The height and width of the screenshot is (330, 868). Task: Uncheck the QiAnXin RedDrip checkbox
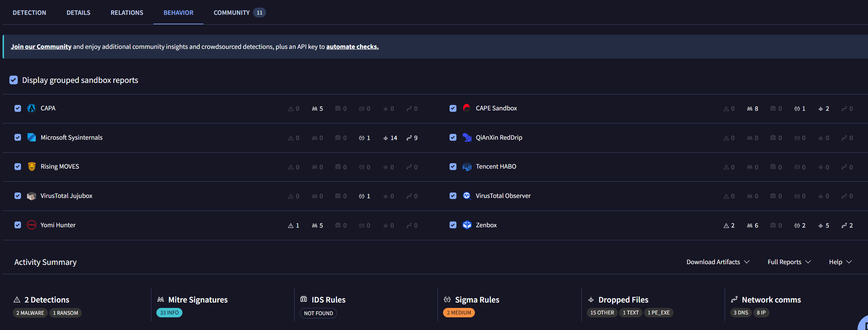click(453, 137)
